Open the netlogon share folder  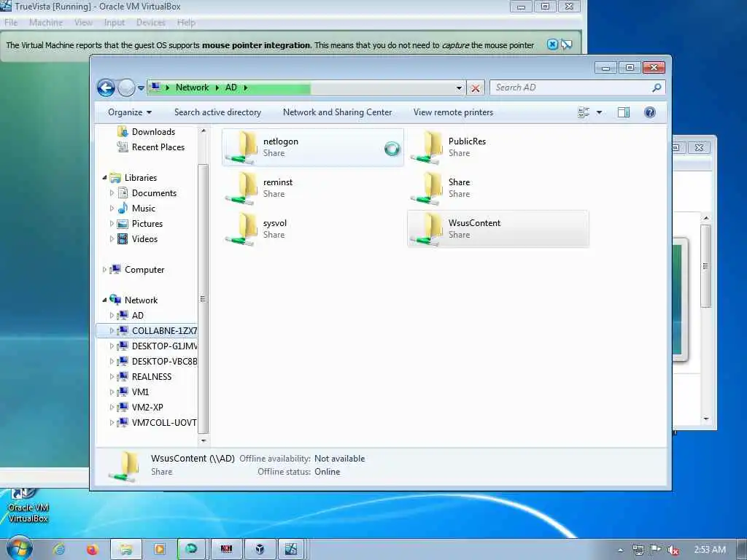click(312, 147)
